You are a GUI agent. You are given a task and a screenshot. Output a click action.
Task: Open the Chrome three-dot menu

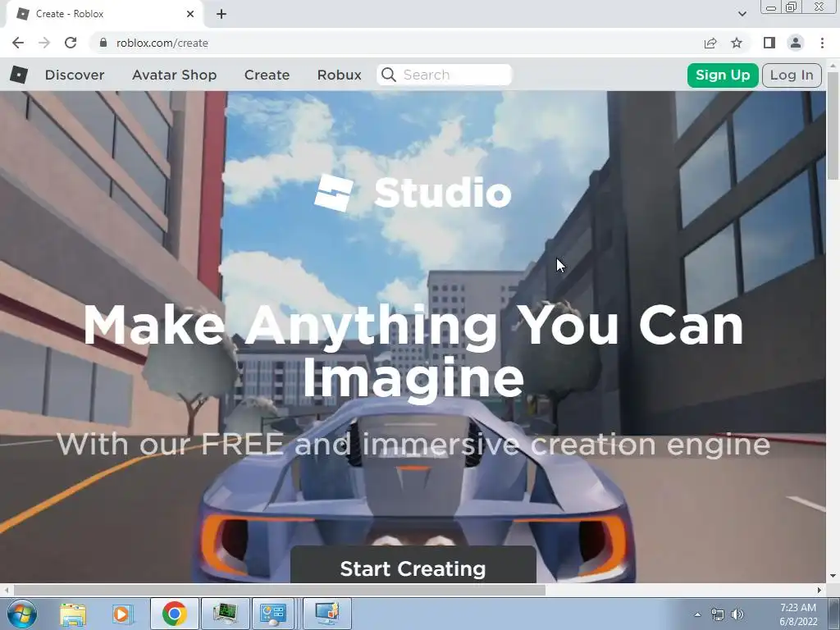822,43
